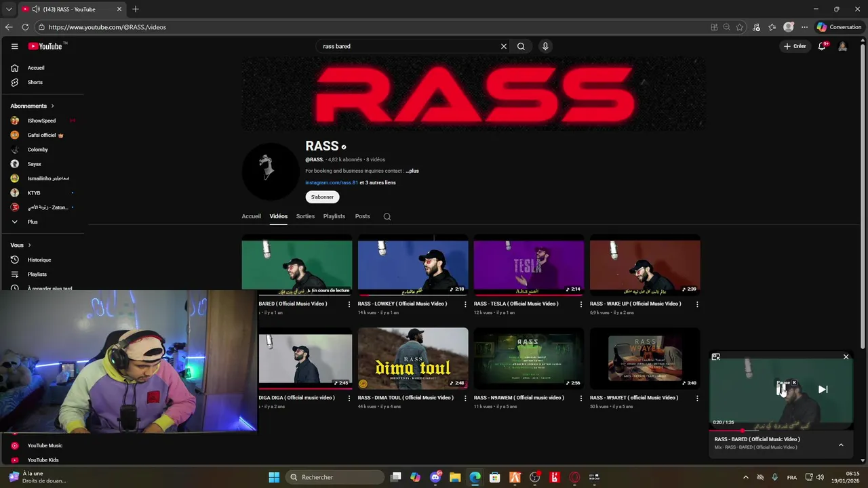Open the Windows Start menu

[274, 477]
